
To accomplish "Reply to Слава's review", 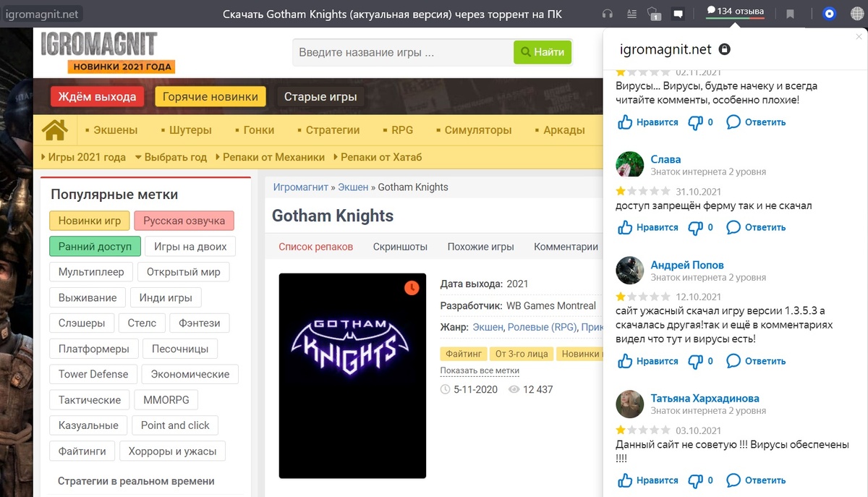I will (x=756, y=227).
